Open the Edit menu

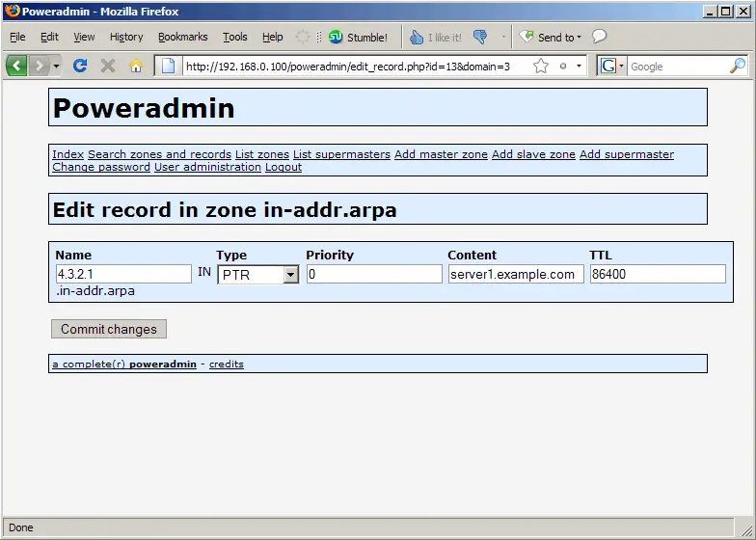49,37
